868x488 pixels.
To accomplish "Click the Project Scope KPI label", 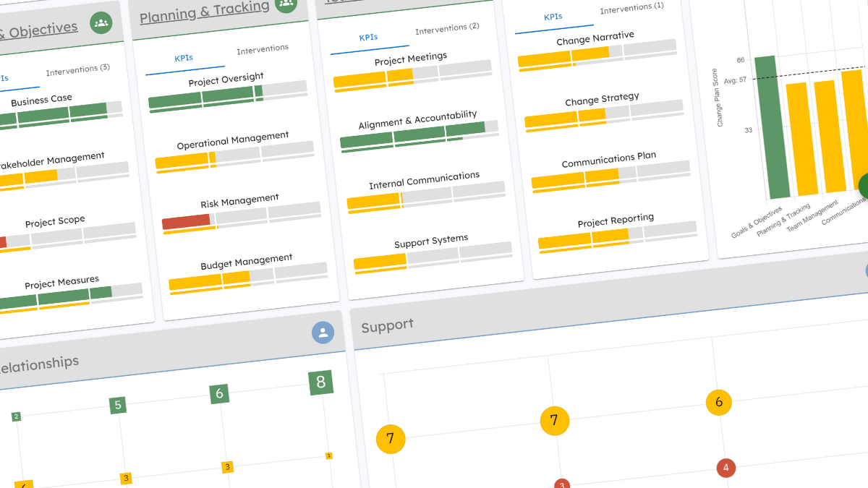I will [55, 223].
